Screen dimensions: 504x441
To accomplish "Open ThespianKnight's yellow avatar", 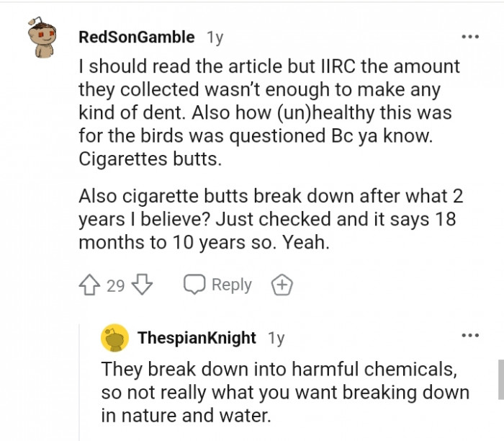I will click(114, 337).
